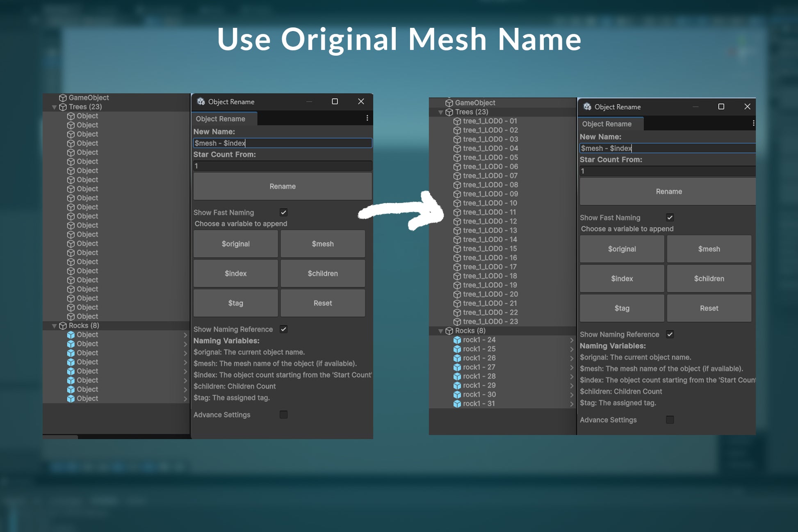Collapse the Trees (23) group in left hierarchy

(x=54, y=107)
